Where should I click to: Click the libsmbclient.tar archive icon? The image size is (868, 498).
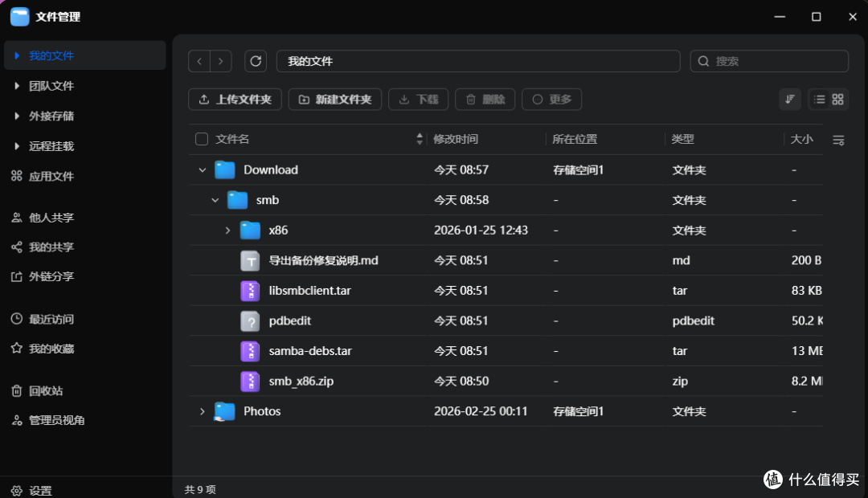[x=250, y=291]
